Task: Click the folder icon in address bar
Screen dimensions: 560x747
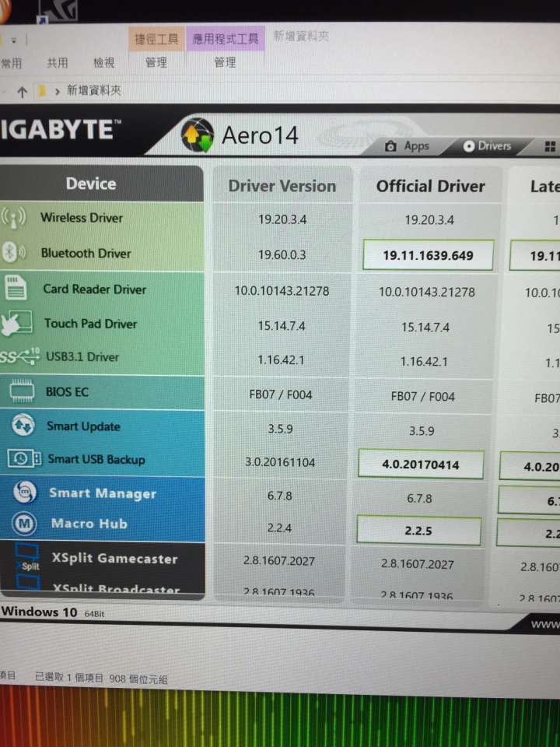Action: pos(42,90)
